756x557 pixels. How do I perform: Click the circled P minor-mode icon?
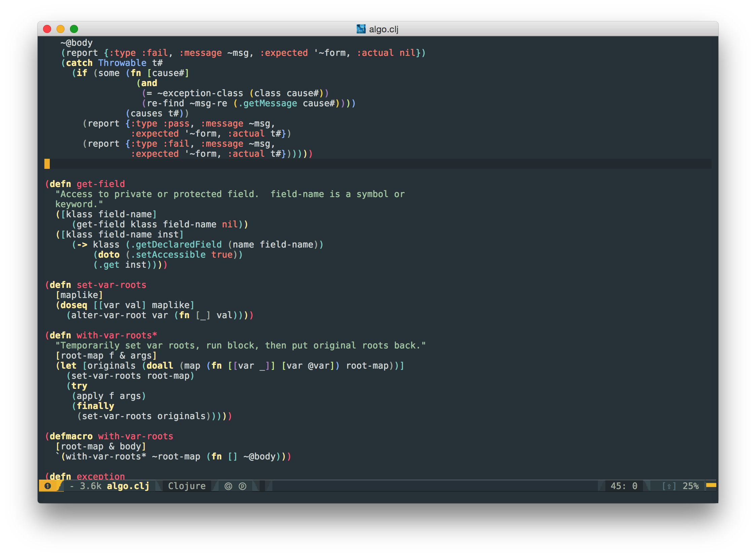242,486
